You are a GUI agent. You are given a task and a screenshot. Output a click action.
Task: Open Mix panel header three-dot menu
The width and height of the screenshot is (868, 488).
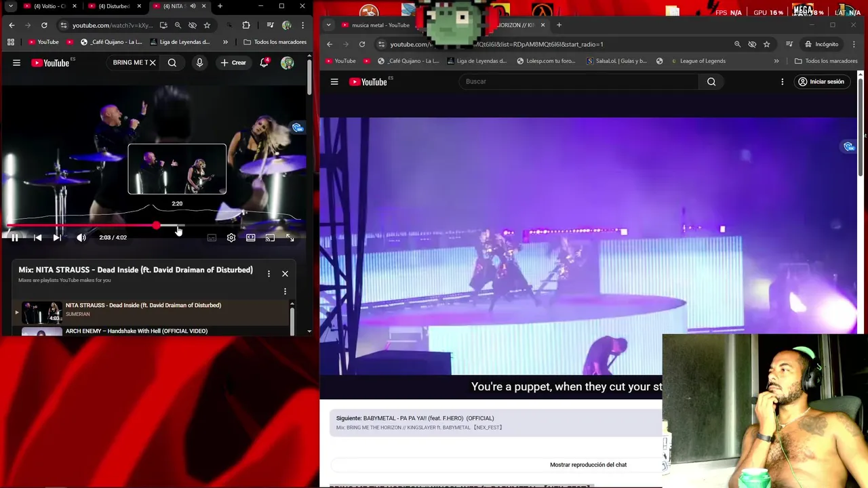click(x=269, y=274)
